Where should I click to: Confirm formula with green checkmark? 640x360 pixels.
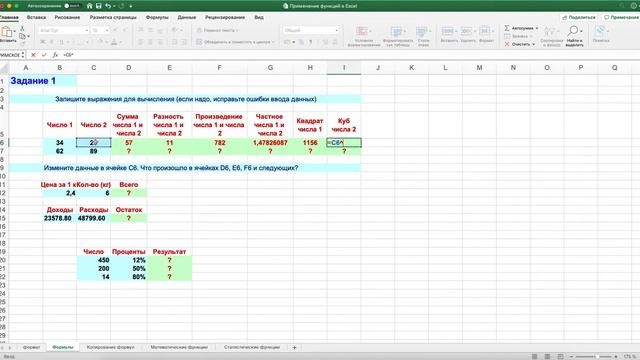click(x=44, y=55)
